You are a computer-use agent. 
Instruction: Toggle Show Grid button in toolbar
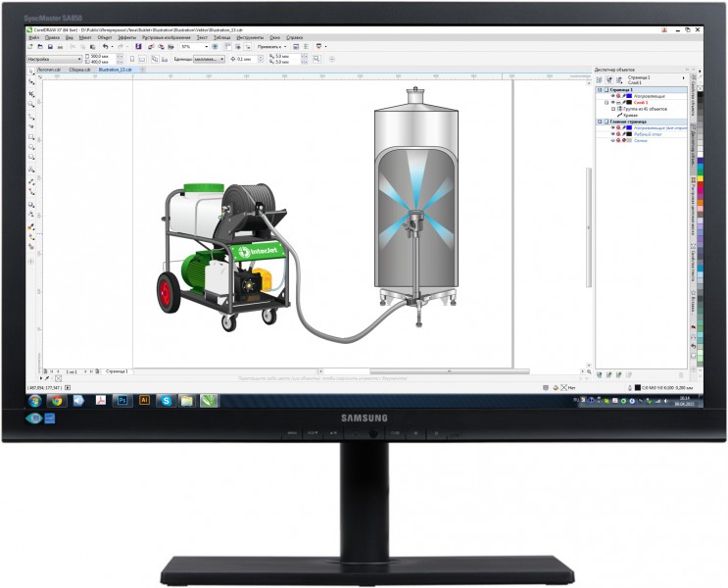[238, 46]
